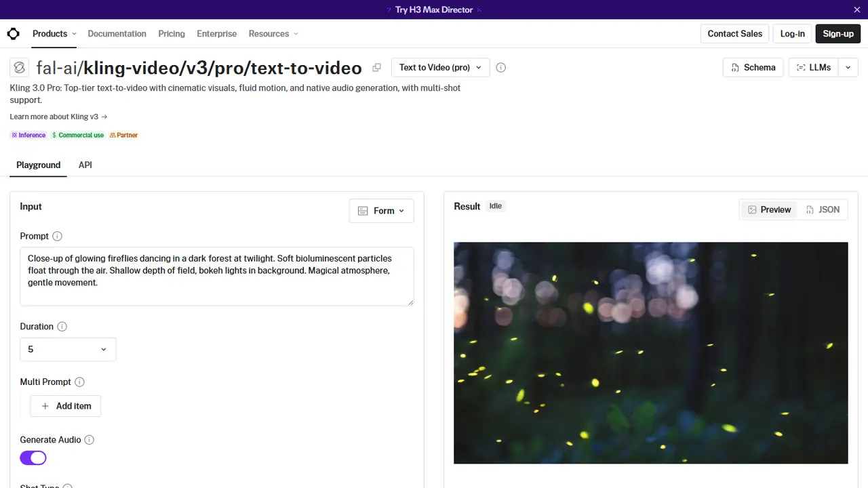Open the Documentation page
The height and width of the screenshot is (488, 868).
[117, 34]
